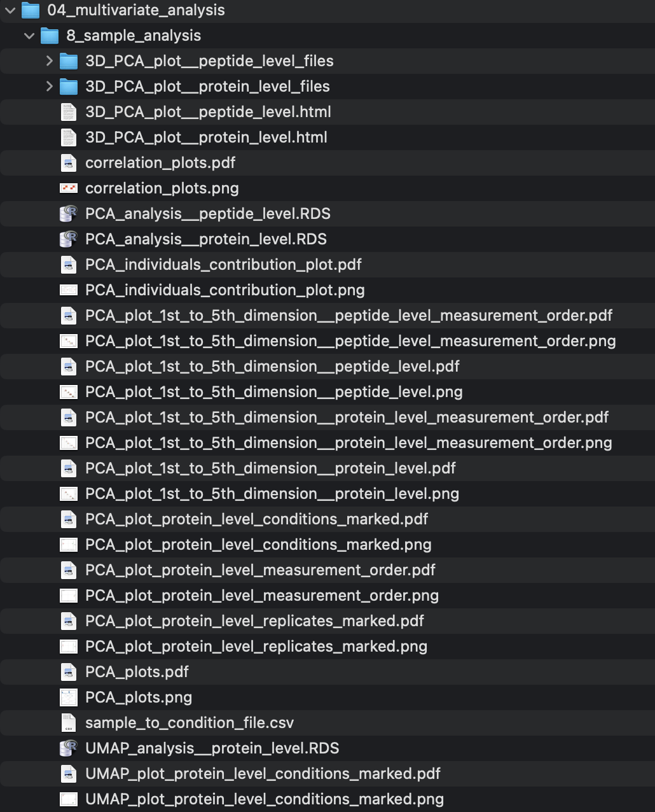Screen dimensions: 655x812
Task: Select file correlation_plots.pdf
Action: 160,163
